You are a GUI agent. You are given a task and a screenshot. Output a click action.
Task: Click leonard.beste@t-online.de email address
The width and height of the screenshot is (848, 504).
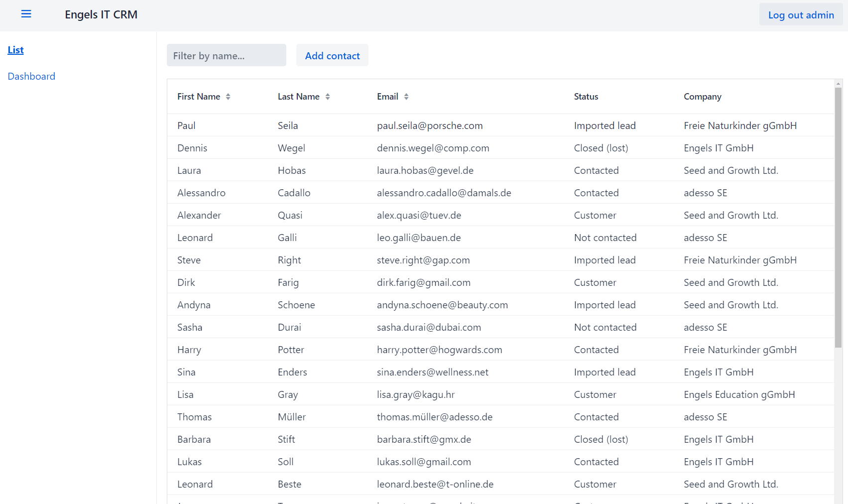(x=435, y=484)
